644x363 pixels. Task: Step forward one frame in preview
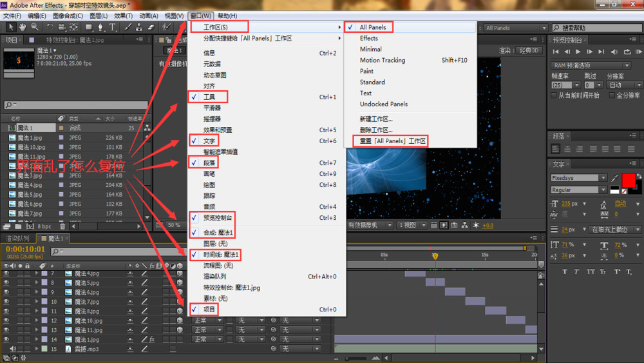pos(590,52)
